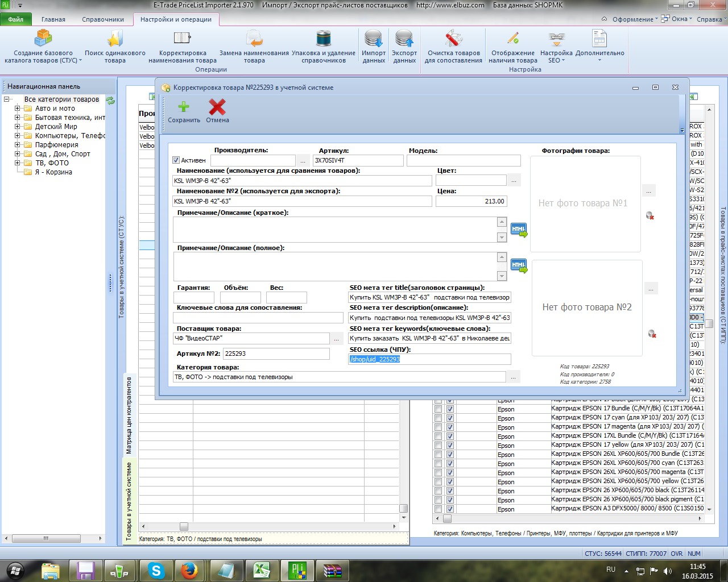Toggle the checked box in EPSON 17 yellow row
728x582 pixels.
click(x=450, y=445)
